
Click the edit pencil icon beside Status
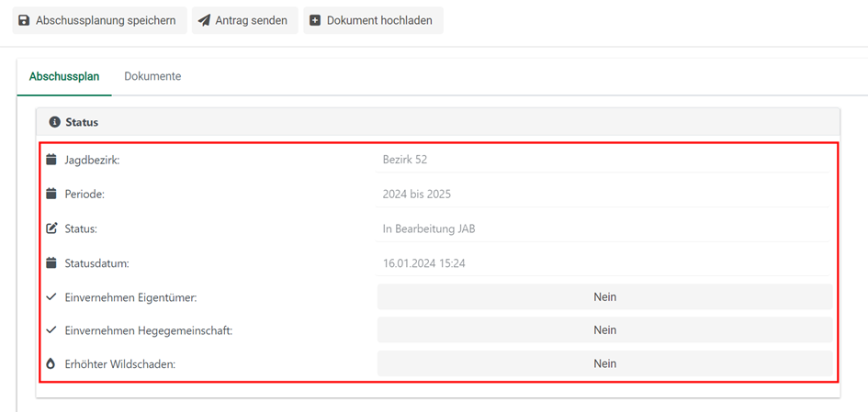[51, 228]
